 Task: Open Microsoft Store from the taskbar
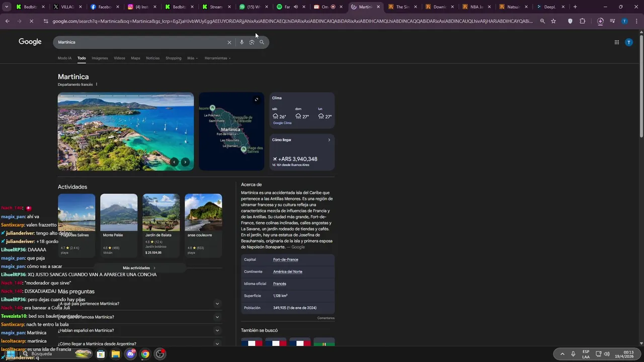pyautogui.click(x=101, y=354)
